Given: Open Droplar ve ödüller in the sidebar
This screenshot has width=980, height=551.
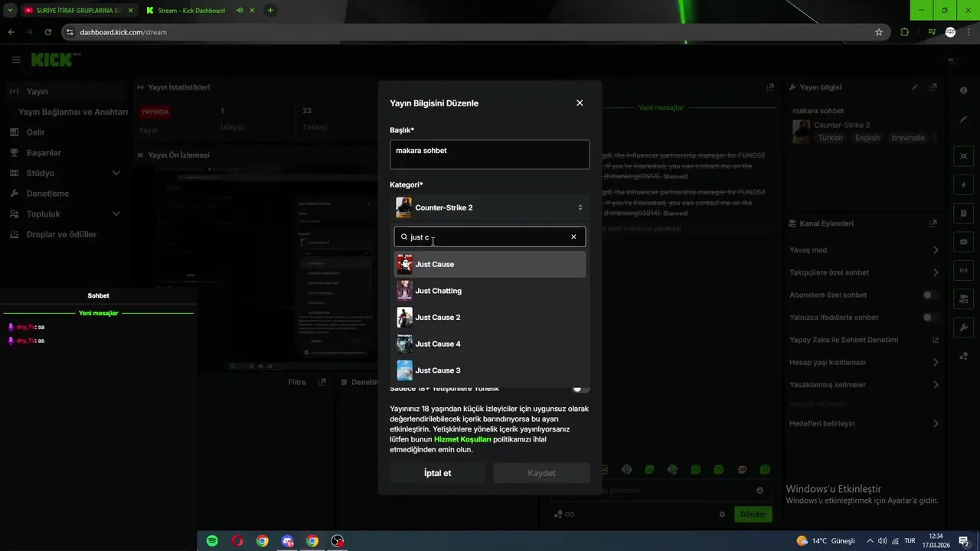Looking at the screenshot, I should point(65,234).
